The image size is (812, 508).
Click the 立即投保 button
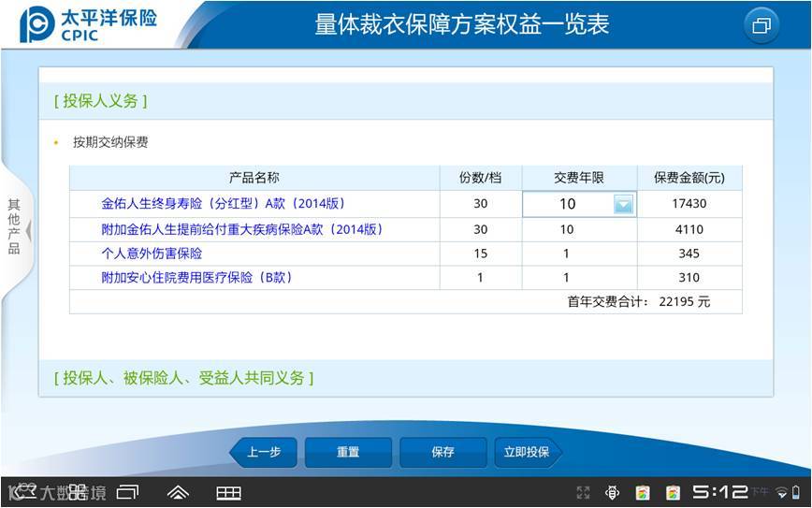528,452
